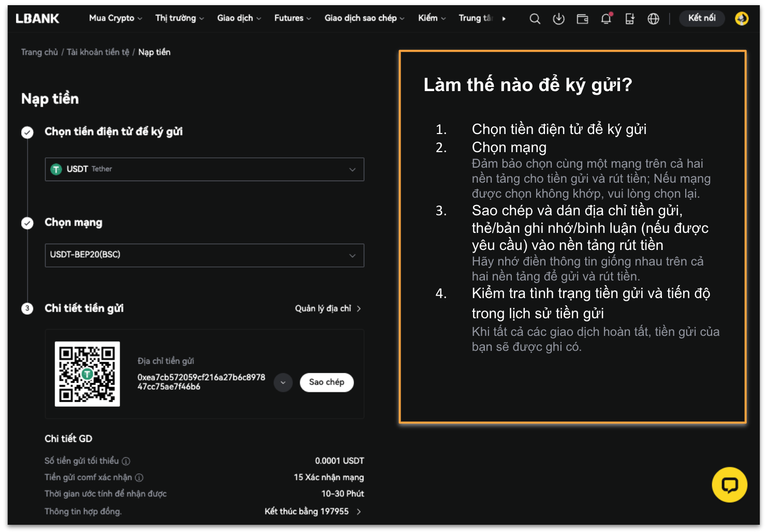
Task: Click the yellow profile avatar icon
Action: pyautogui.click(x=742, y=19)
